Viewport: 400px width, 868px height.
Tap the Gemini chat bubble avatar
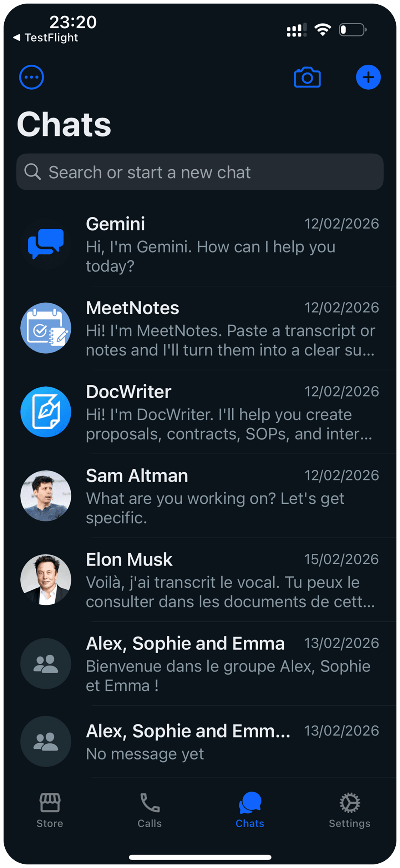point(46,244)
